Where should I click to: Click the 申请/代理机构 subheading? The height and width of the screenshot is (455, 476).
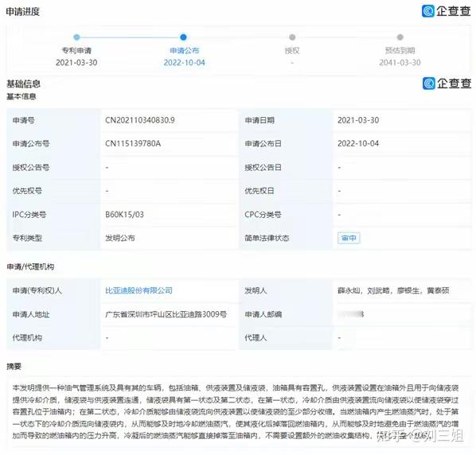point(30,266)
